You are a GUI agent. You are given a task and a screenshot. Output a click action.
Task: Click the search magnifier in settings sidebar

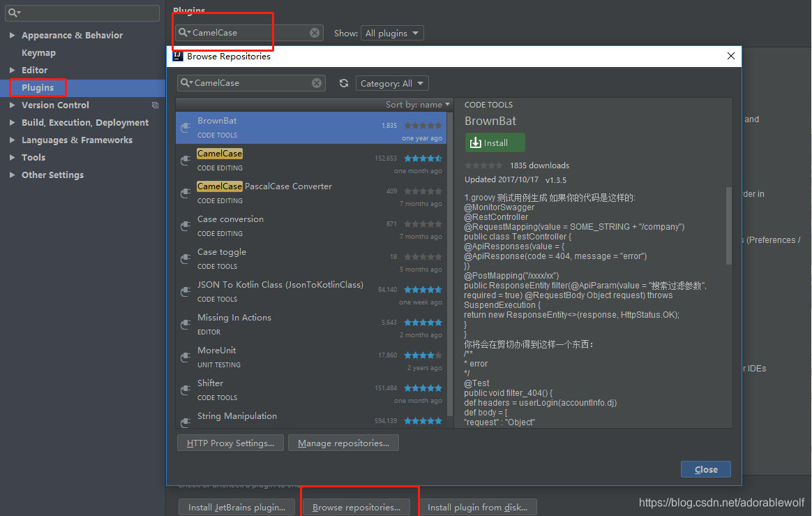click(x=14, y=13)
